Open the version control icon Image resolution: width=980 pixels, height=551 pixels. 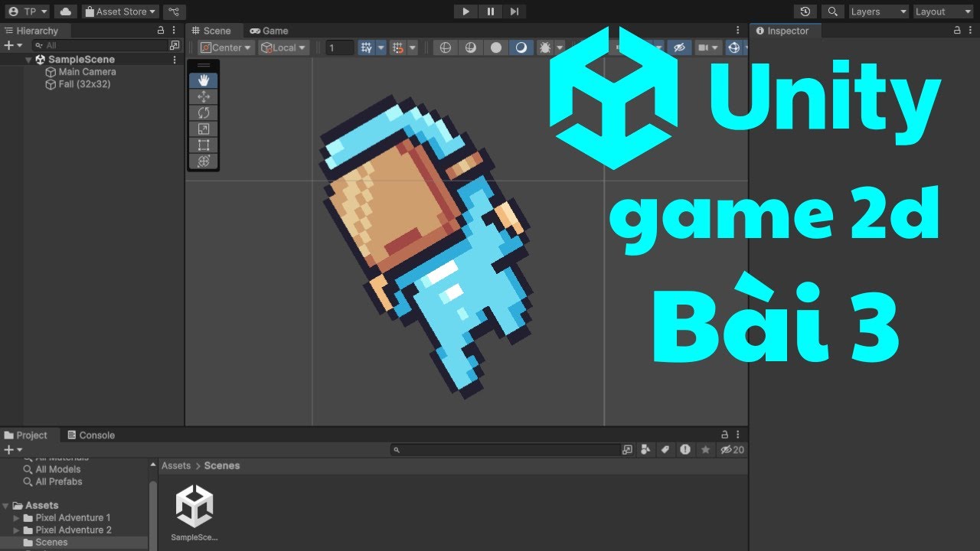tap(175, 11)
